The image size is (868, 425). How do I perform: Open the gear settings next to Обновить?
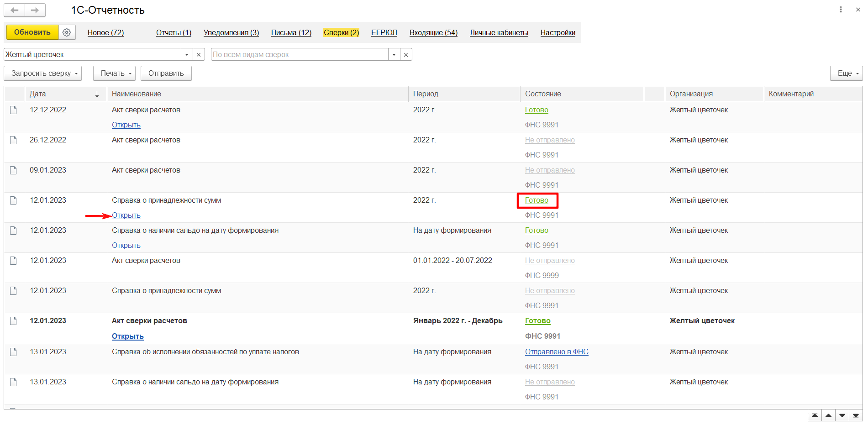(67, 32)
